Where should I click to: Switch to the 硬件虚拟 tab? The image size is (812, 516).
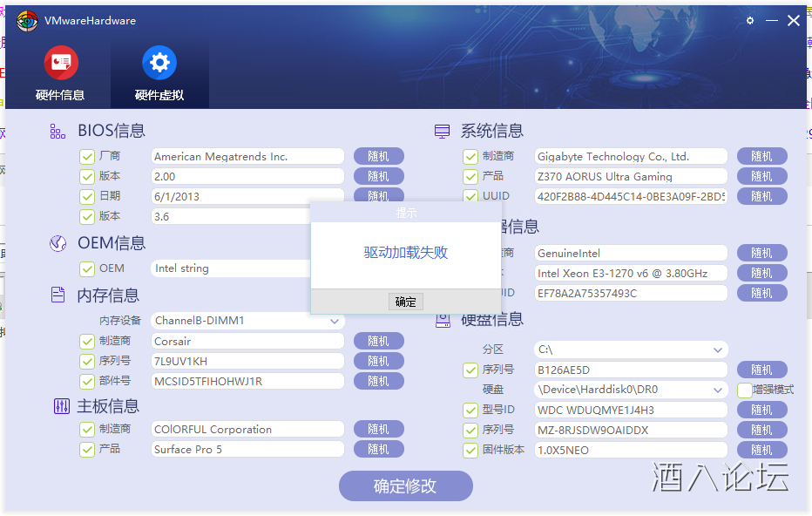click(159, 73)
